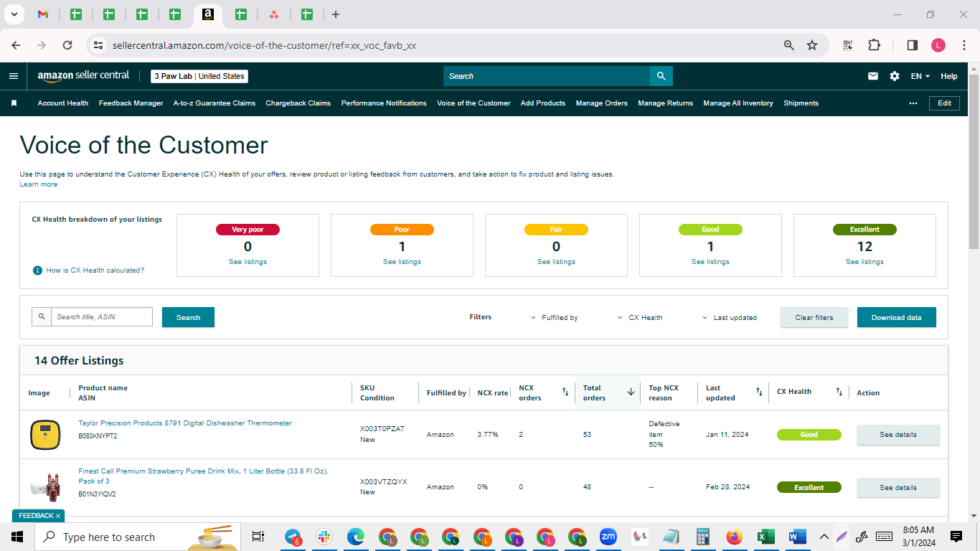Bookmark this page with the star icon
Viewport: 980px width, 551px height.
pyautogui.click(x=812, y=45)
